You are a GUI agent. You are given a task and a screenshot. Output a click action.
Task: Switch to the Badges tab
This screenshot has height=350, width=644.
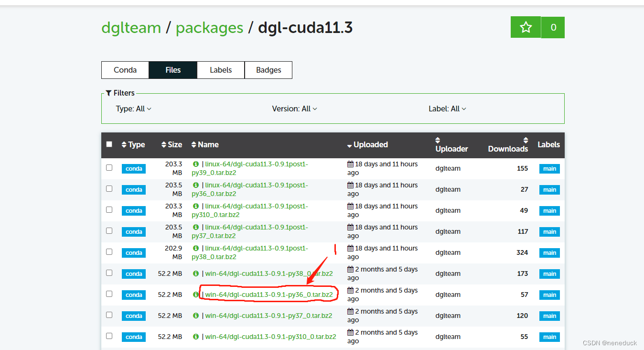pos(268,70)
